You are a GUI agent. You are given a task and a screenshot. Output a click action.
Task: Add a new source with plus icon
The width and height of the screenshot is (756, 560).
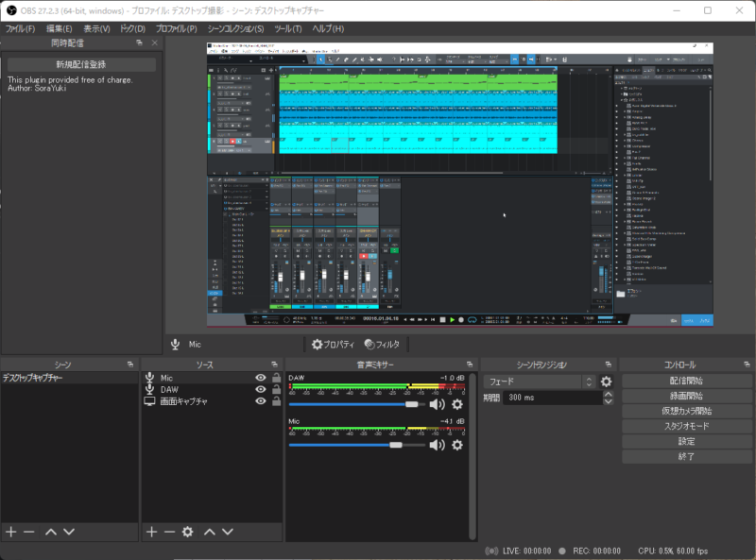tap(151, 532)
